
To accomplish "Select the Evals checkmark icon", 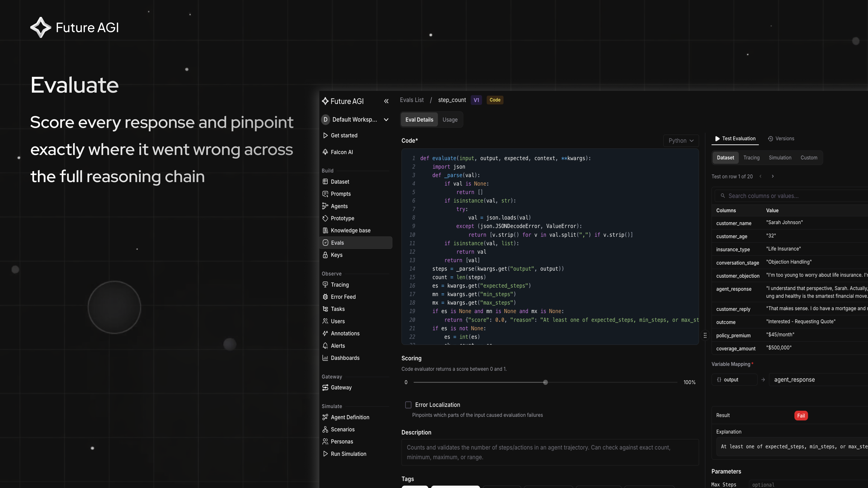I will (x=325, y=242).
